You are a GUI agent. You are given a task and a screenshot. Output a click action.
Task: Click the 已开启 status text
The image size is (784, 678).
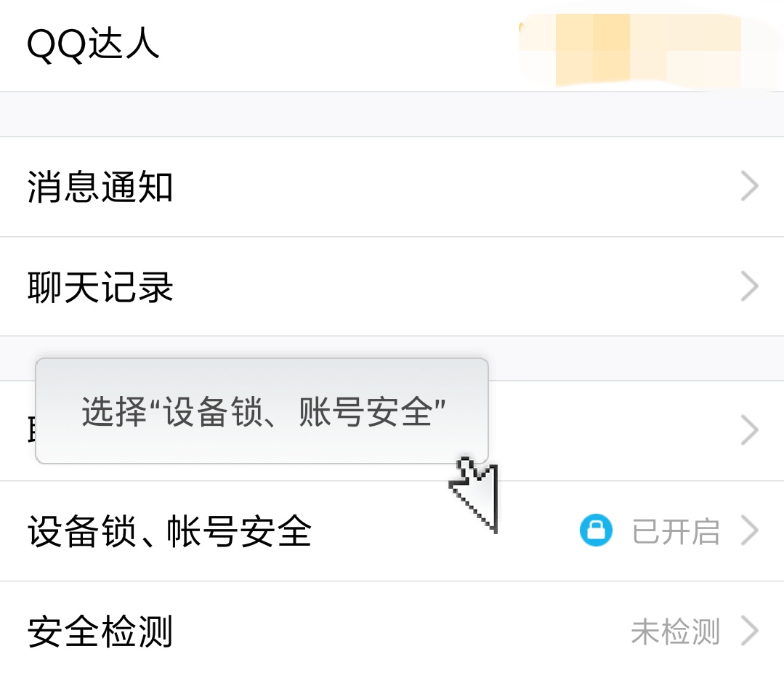pyautogui.click(x=676, y=531)
